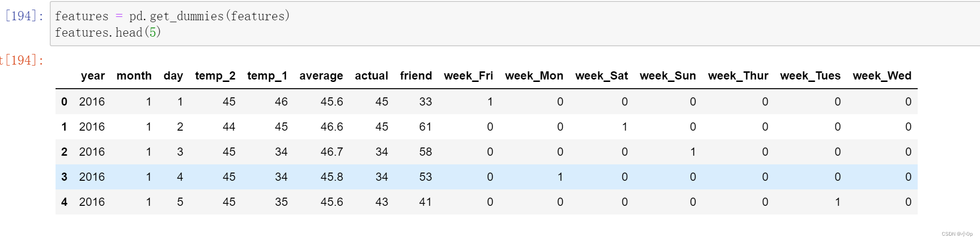Image resolution: width=980 pixels, height=241 pixels.
Task: Select the temp_2 column header
Action: click(215, 76)
